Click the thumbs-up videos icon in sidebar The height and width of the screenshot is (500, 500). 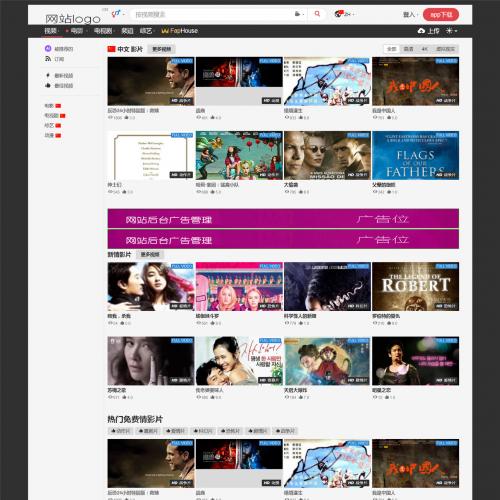[48, 85]
